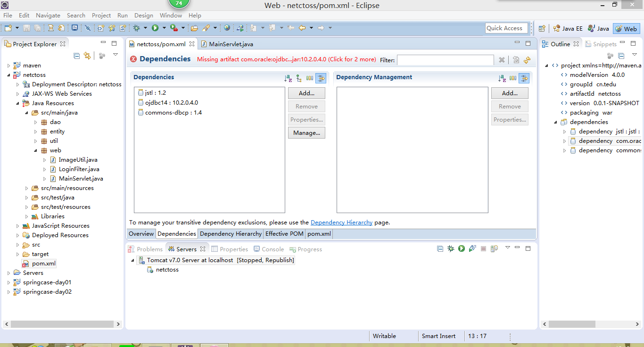Click the red error icon beside Dependencies heading

(133, 59)
